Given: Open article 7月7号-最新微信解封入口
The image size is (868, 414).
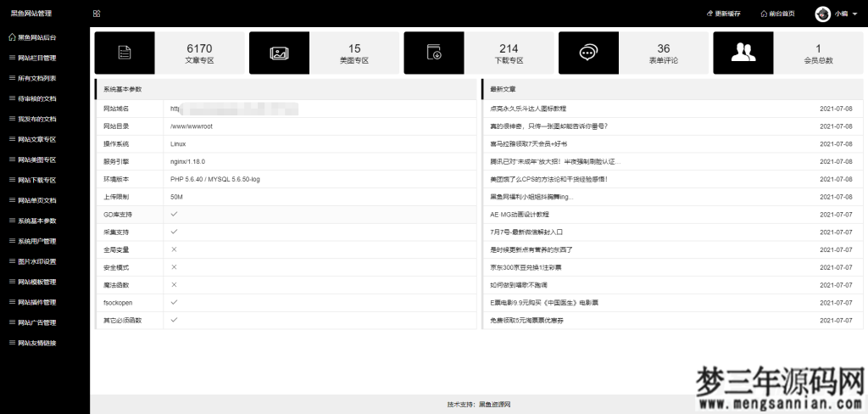Looking at the screenshot, I should (526, 232).
